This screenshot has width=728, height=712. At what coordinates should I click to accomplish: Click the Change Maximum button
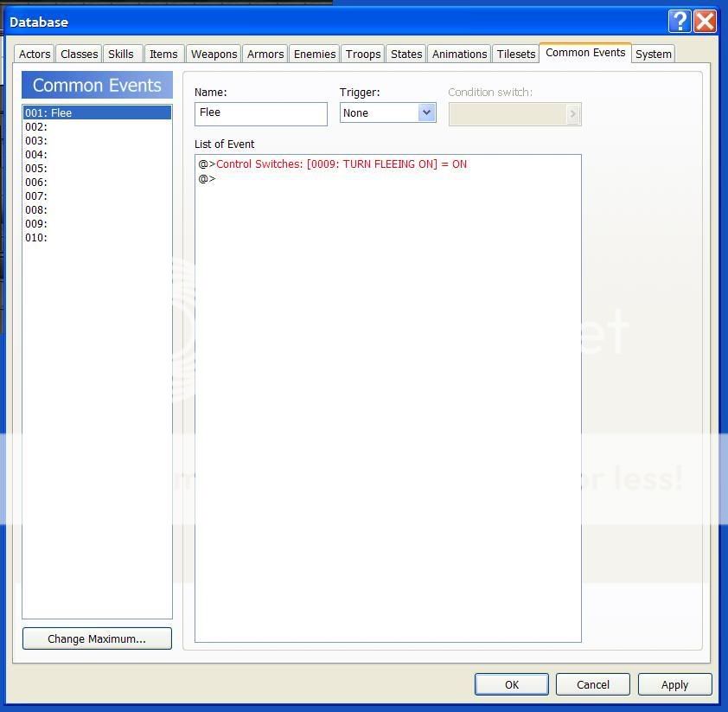tap(97, 638)
